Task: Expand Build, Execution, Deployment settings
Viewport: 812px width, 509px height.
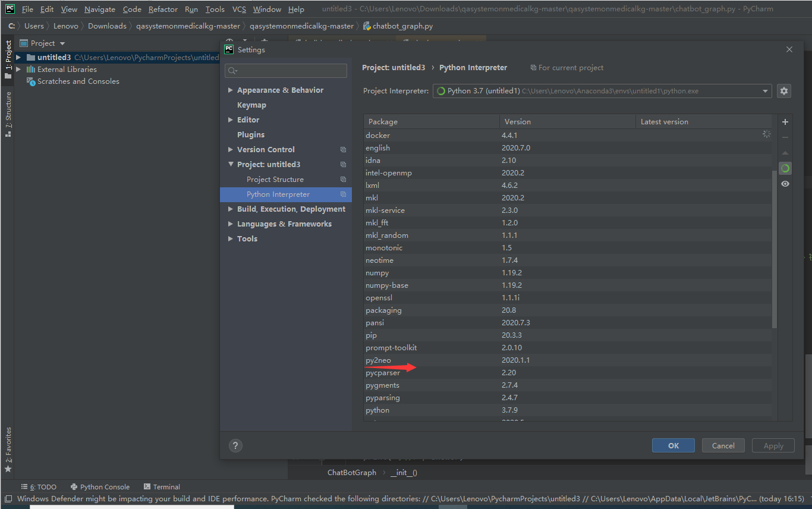Action: pos(231,209)
